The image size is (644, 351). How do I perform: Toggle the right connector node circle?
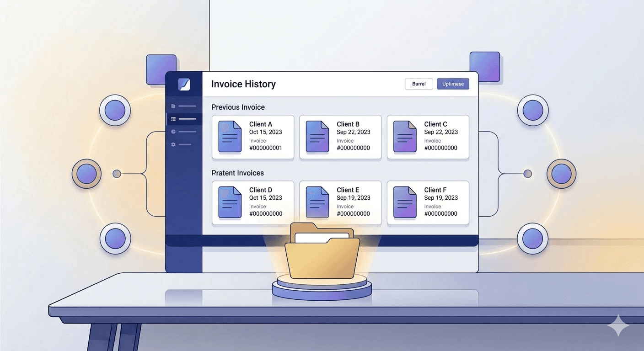tap(527, 174)
